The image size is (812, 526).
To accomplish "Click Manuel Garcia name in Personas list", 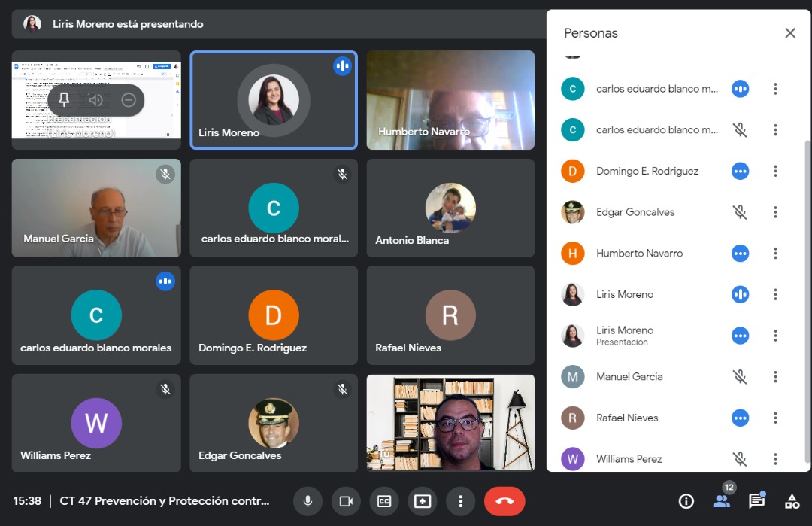I will click(629, 377).
